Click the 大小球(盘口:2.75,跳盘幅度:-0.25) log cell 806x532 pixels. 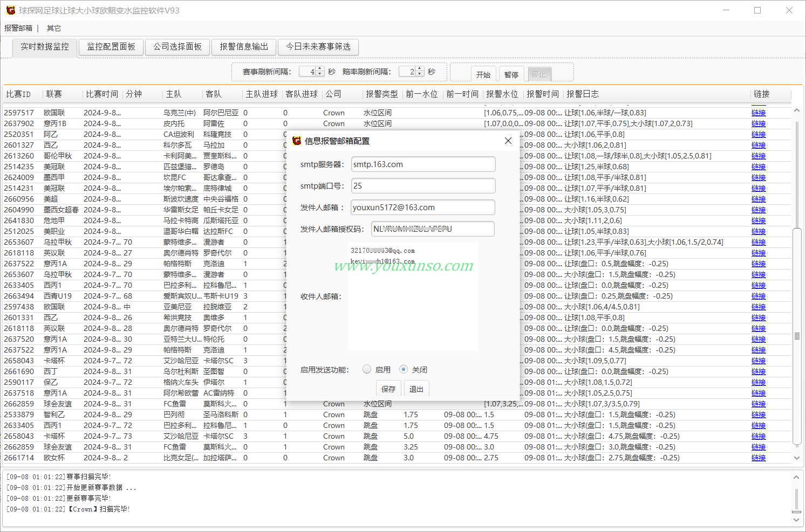[622, 458]
